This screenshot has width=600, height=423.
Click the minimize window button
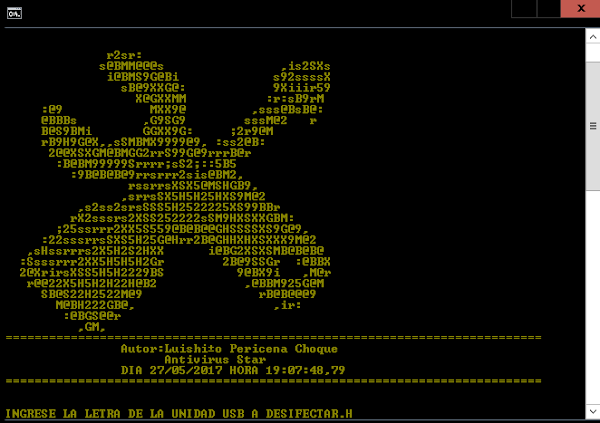point(524,8)
